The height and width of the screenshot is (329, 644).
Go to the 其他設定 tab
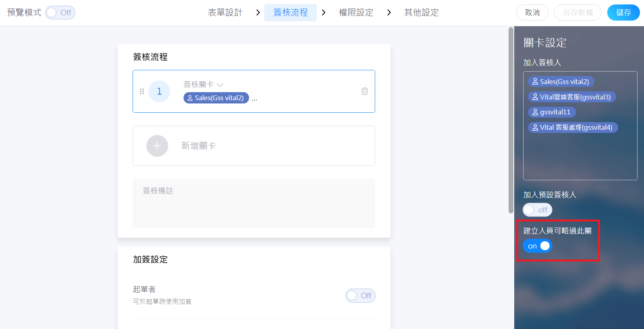(421, 13)
